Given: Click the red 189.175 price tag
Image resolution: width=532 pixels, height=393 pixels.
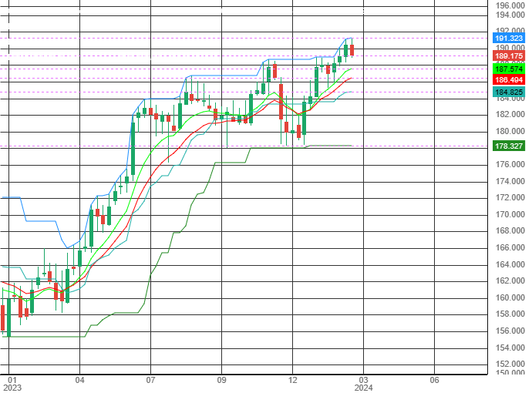Looking at the screenshot, I should [509, 56].
